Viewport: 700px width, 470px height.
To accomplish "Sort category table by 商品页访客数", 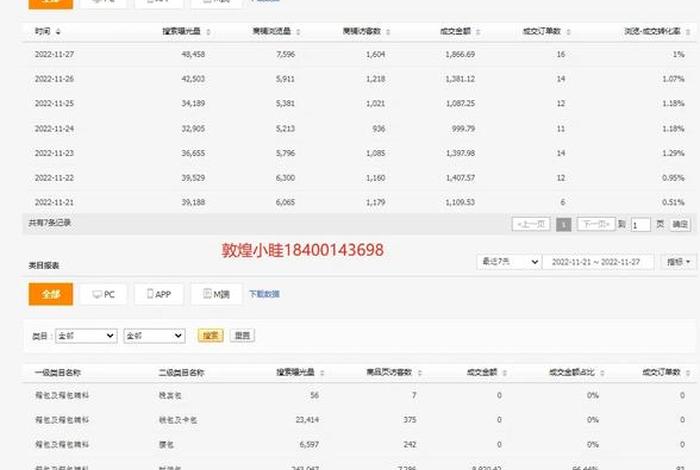I will click(x=419, y=373).
